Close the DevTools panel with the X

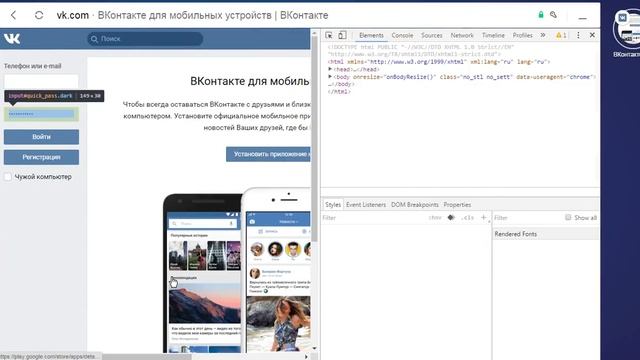click(x=592, y=35)
